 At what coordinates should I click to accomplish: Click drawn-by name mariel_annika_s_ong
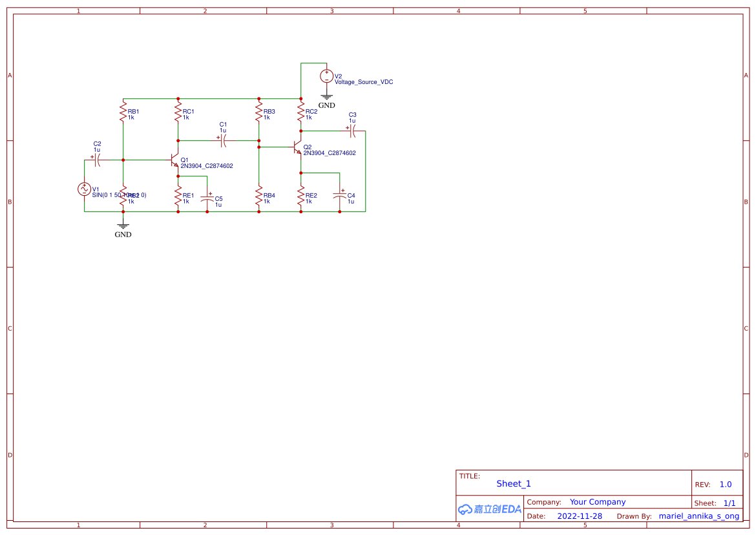click(699, 516)
